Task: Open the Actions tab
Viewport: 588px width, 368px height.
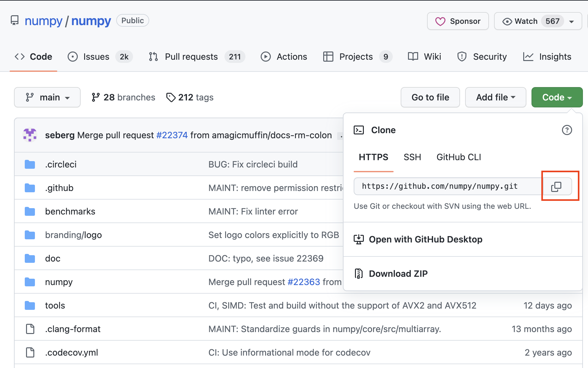Action: tap(284, 57)
